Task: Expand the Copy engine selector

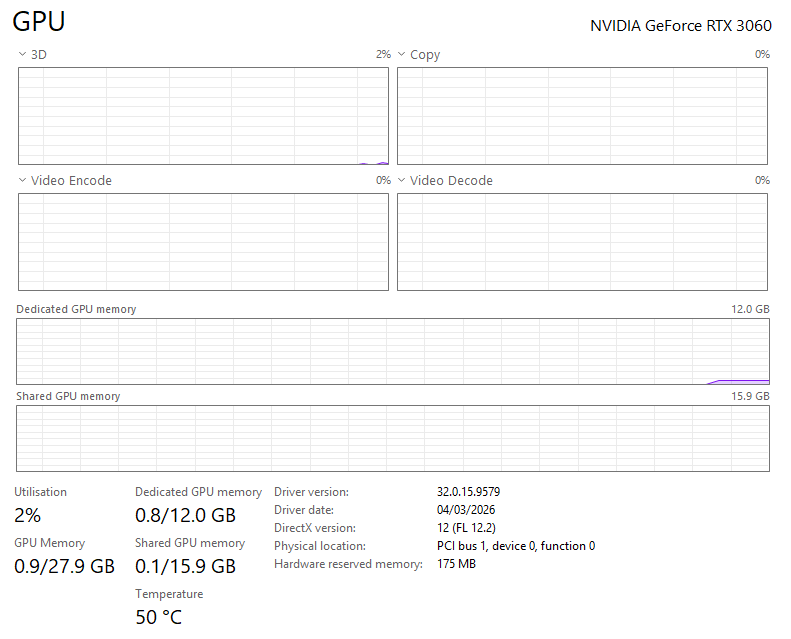Action: [x=402, y=55]
